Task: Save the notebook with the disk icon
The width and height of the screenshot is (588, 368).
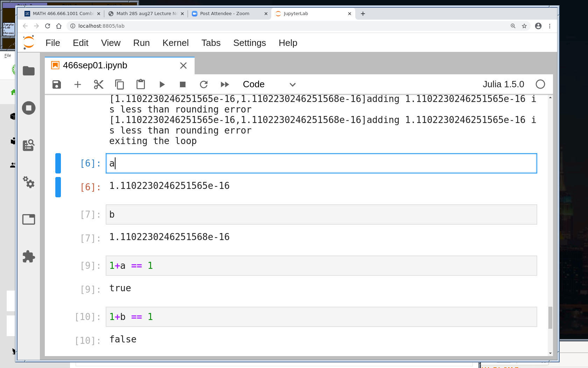Action: 57,84
